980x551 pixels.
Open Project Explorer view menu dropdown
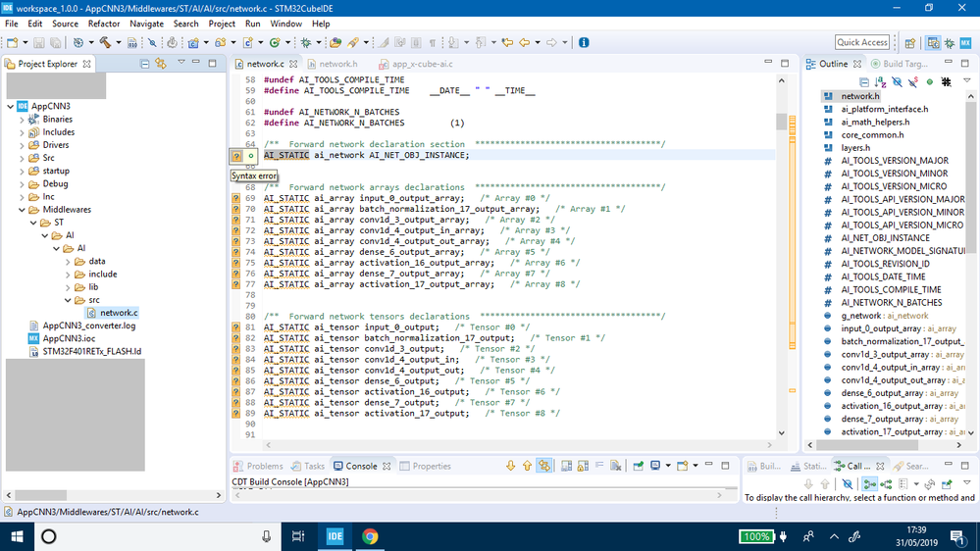pyautogui.click(x=181, y=63)
